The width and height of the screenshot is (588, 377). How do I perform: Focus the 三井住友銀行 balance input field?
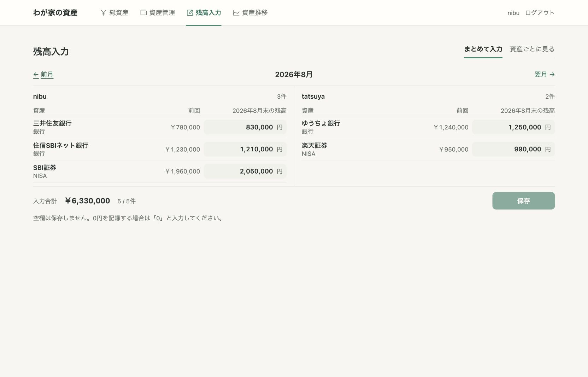pyautogui.click(x=245, y=127)
